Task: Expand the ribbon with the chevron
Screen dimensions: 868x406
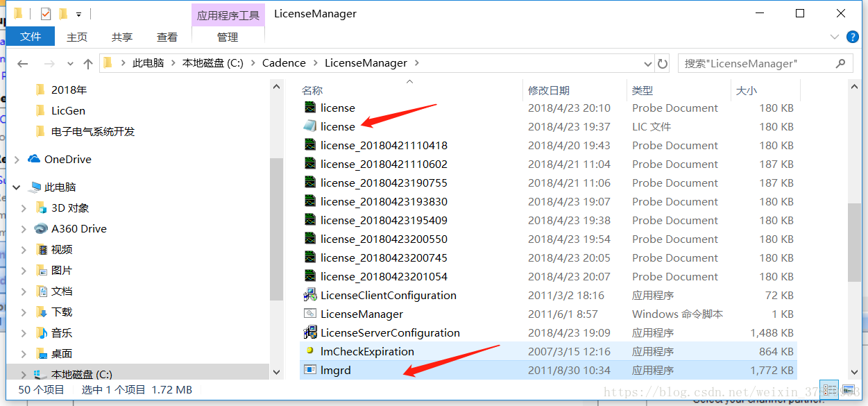Action: pos(835,37)
